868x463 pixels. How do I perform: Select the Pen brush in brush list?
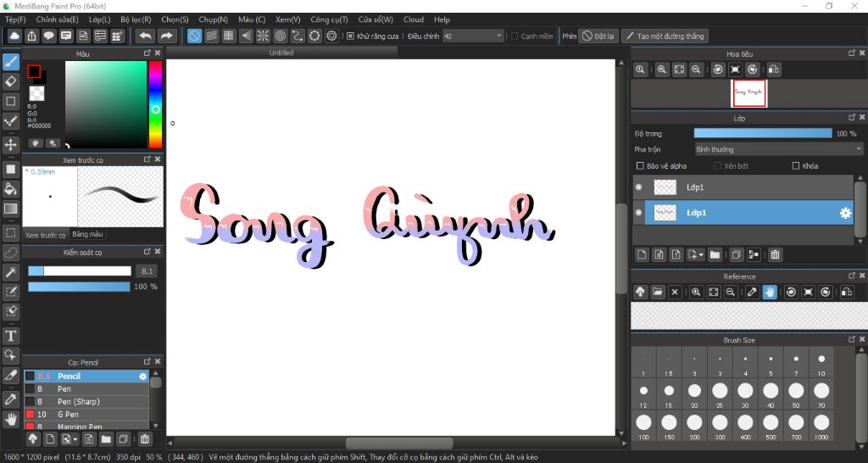point(86,388)
